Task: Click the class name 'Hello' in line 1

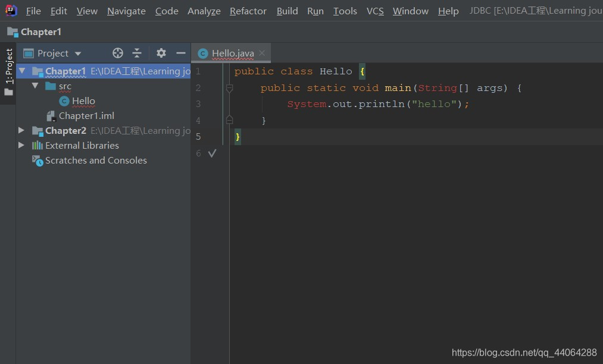Action: click(x=336, y=71)
